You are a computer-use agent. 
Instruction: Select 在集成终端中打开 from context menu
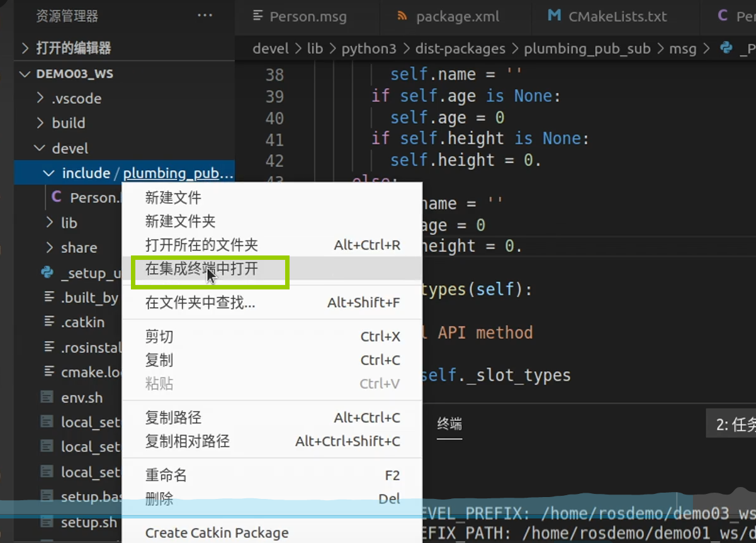click(x=201, y=269)
